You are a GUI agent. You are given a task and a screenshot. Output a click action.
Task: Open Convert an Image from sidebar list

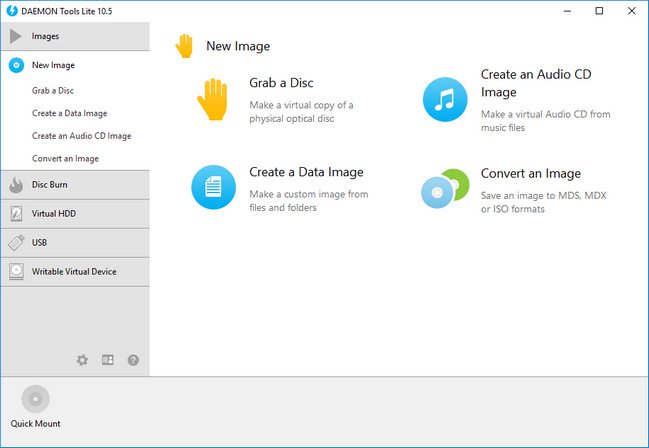click(x=65, y=159)
